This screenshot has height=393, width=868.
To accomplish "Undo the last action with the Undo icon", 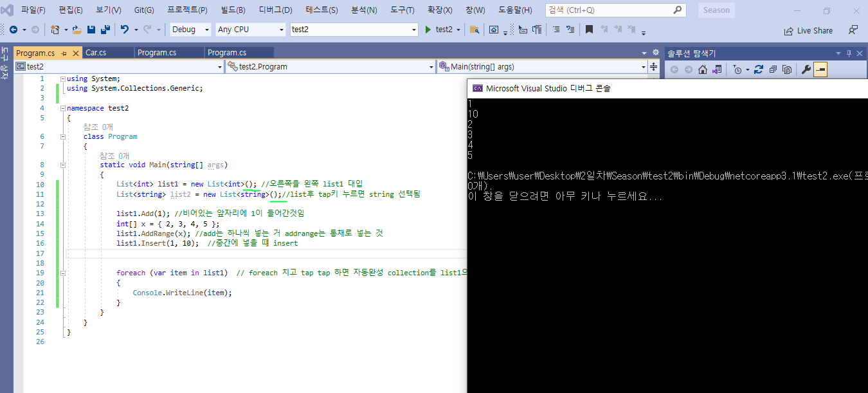I will 124,30.
